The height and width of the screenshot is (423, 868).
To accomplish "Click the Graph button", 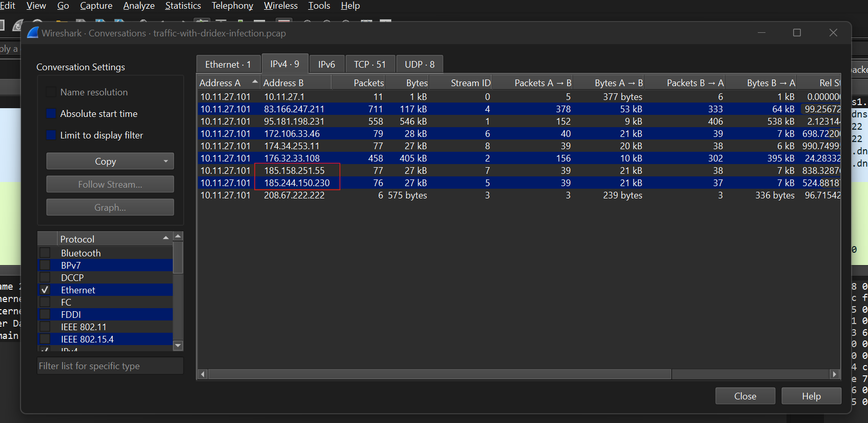I will (x=110, y=207).
